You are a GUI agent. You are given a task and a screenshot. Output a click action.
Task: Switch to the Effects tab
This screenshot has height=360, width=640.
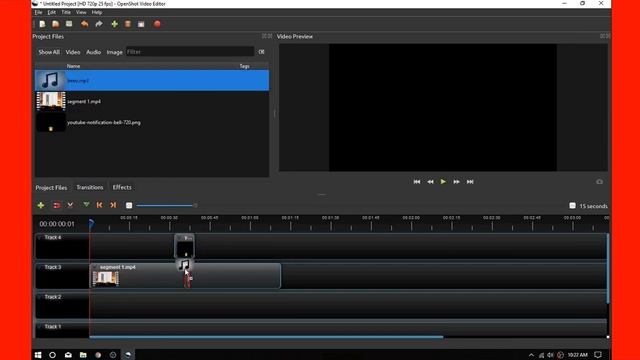(x=122, y=187)
